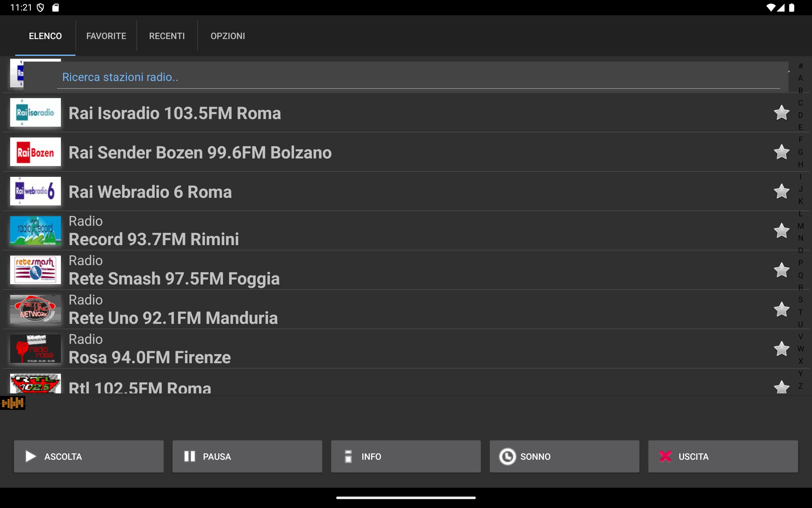Toggle star for Radio Rosa 94.0FM Firenze
Viewport: 812px width, 508px height.
[x=782, y=348]
